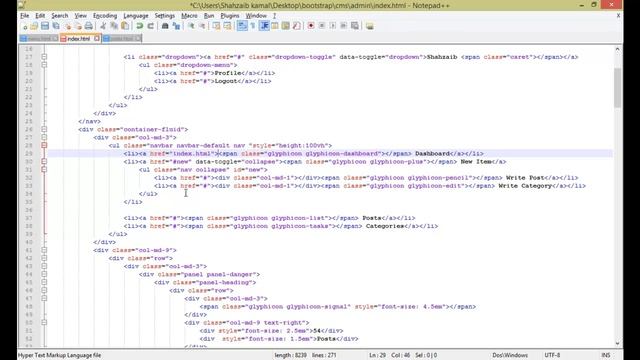
Task: Collapse the container-fluid div fold marker
Action: pyautogui.click(x=44, y=129)
